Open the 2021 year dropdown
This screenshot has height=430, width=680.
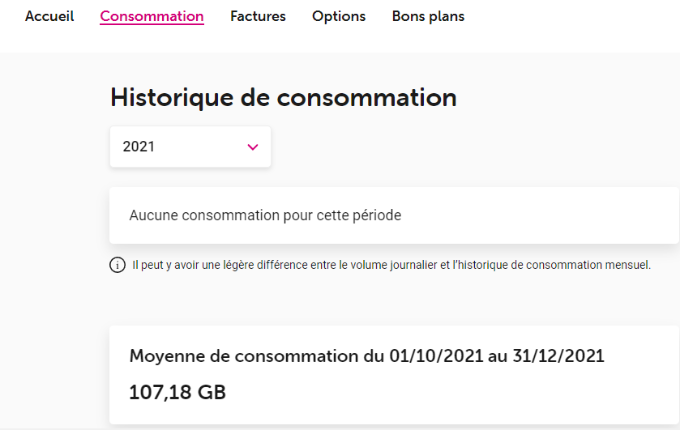190,147
